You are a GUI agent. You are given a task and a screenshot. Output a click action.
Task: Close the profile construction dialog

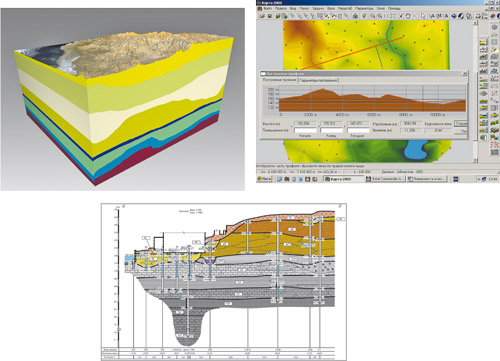(x=464, y=74)
